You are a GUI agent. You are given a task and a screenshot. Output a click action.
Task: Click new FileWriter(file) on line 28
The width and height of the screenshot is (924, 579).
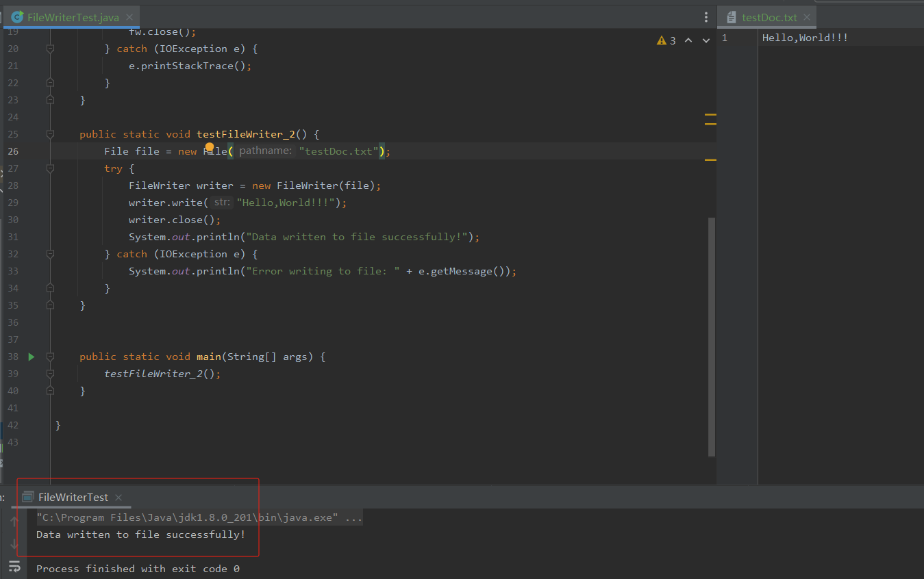click(x=313, y=185)
